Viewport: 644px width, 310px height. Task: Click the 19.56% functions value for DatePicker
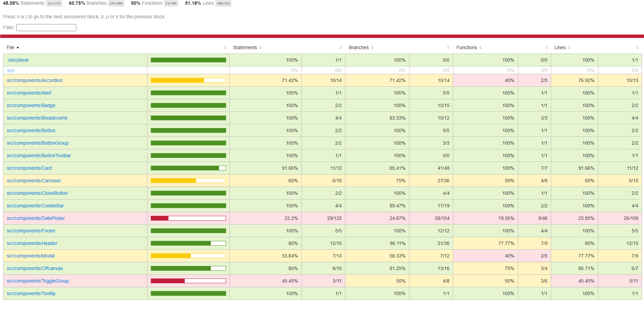coord(506,218)
